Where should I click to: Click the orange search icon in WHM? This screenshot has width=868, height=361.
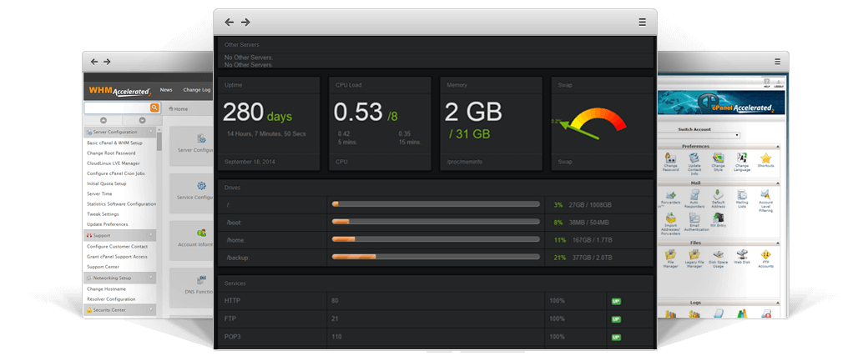click(154, 108)
